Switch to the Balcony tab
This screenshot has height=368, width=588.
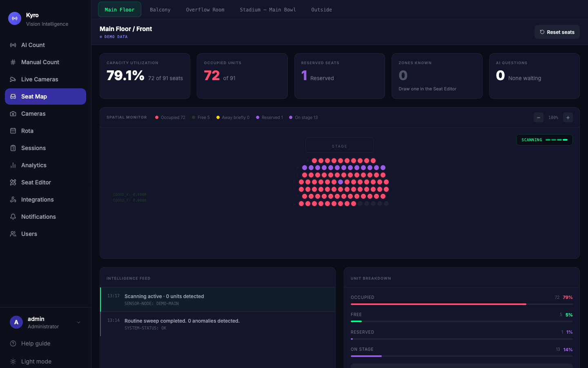pyautogui.click(x=160, y=9)
